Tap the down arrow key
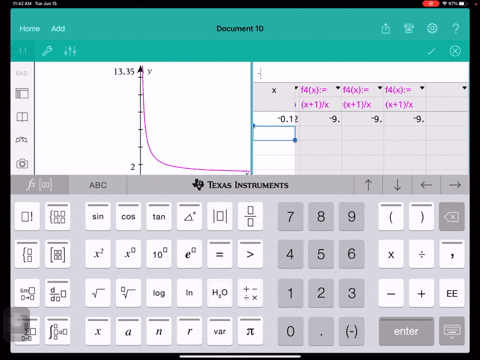The width and height of the screenshot is (480, 360). point(397,185)
